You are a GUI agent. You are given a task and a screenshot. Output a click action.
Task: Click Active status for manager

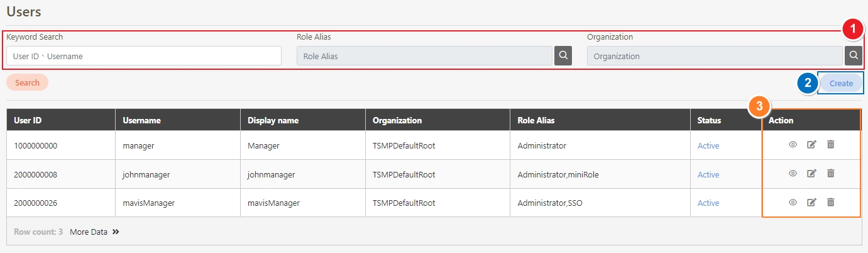click(708, 145)
